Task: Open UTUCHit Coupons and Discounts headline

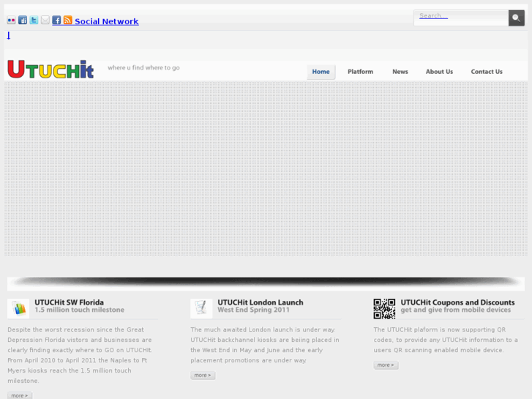Action: (457, 302)
